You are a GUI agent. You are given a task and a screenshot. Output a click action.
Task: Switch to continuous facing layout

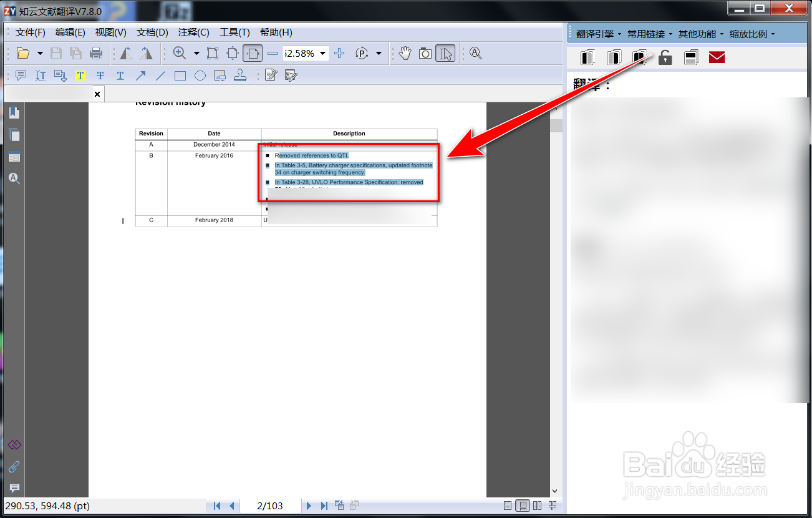pos(553,506)
